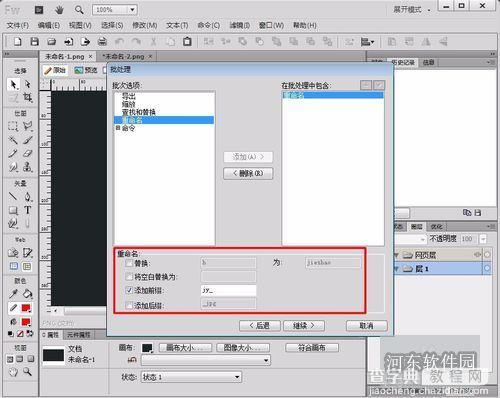Select the Rectangle tool

(x=13, y=210)
